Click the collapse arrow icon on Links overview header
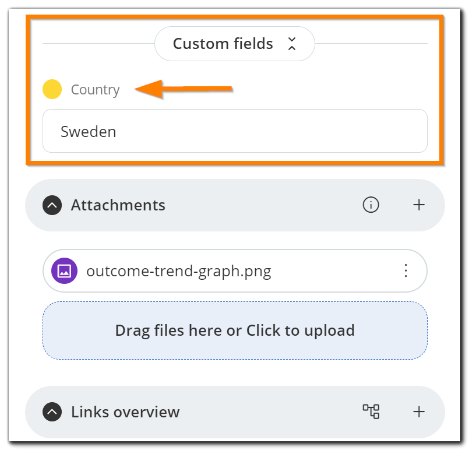The image size is (476, 457). (x=51, y=412)
